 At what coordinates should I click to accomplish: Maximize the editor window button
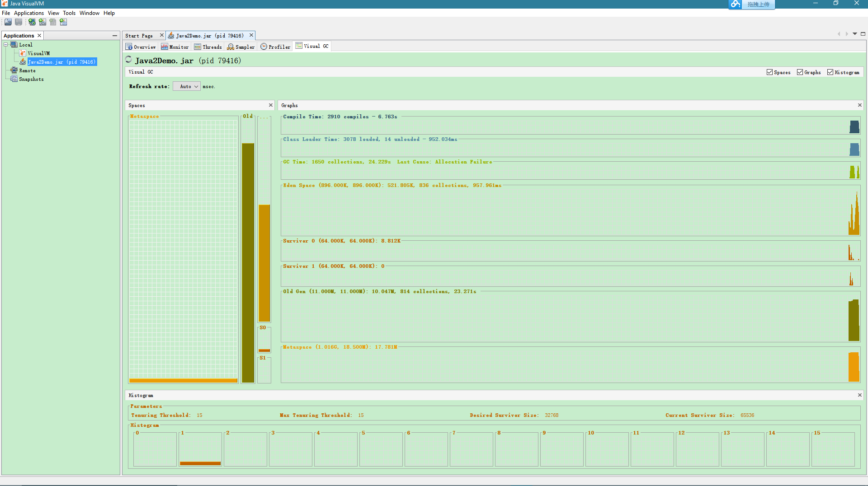(x=863, y=34)
